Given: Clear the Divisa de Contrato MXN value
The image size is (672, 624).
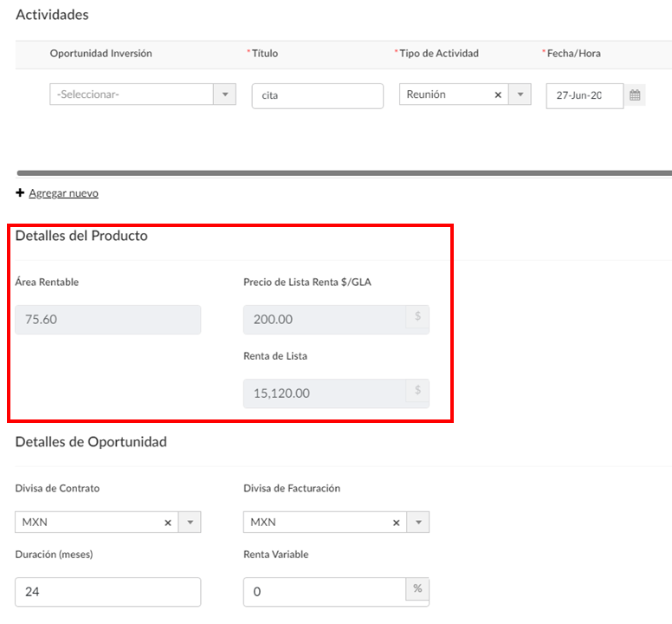Looking at the screenshot, I should pos(168,523).
